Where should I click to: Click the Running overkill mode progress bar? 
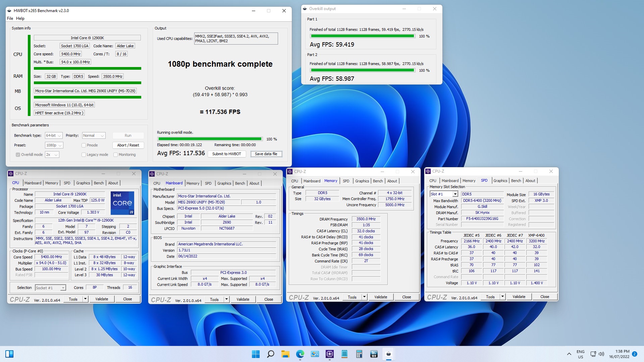click(x=210, y=139)
